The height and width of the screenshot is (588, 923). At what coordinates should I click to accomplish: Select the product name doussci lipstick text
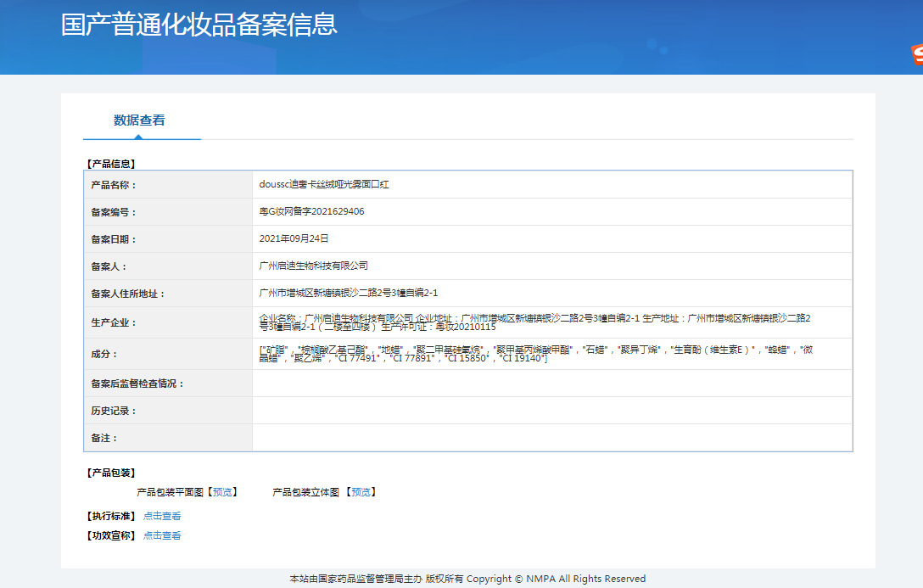[x=323, y=184]
